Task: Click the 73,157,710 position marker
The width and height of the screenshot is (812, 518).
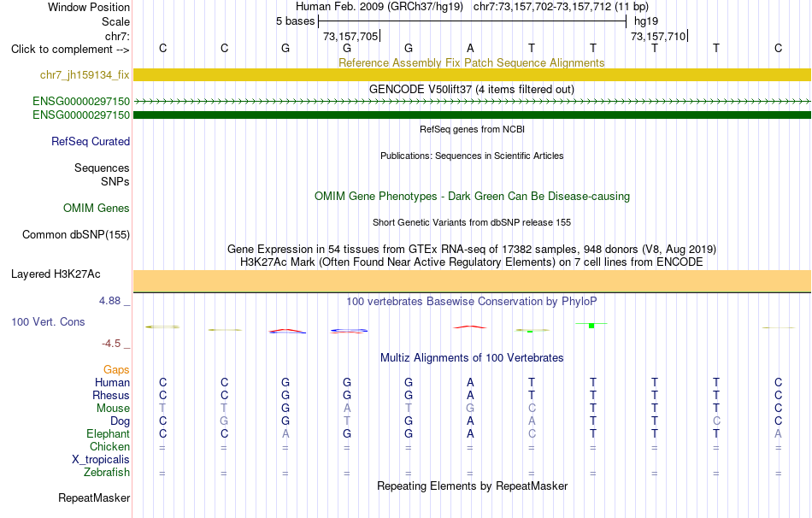Action: [x=658, y=36]
